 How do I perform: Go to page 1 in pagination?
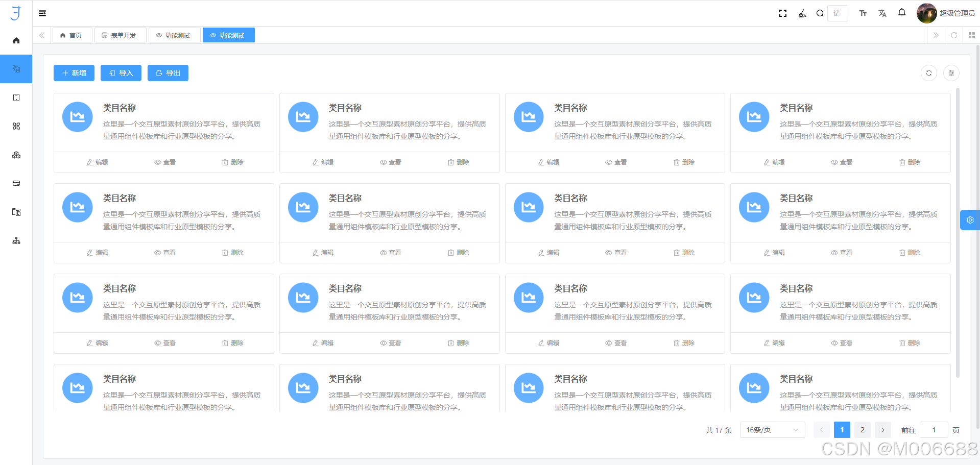842,430
